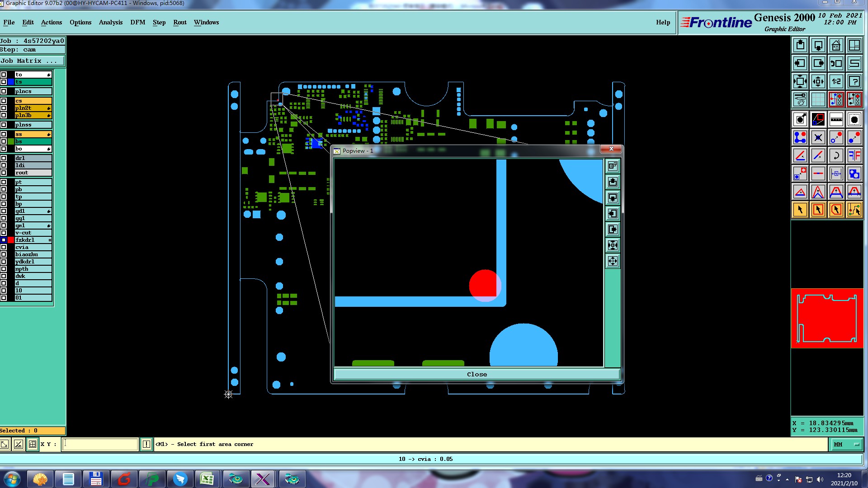Click the grid display icon
The image size is (868, 488).
(818, 99)
